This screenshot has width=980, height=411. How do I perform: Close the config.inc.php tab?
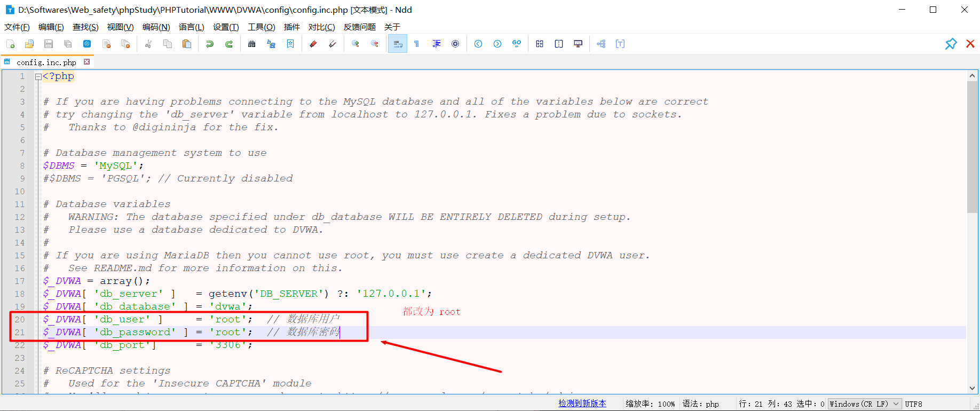tap(86, 62)
